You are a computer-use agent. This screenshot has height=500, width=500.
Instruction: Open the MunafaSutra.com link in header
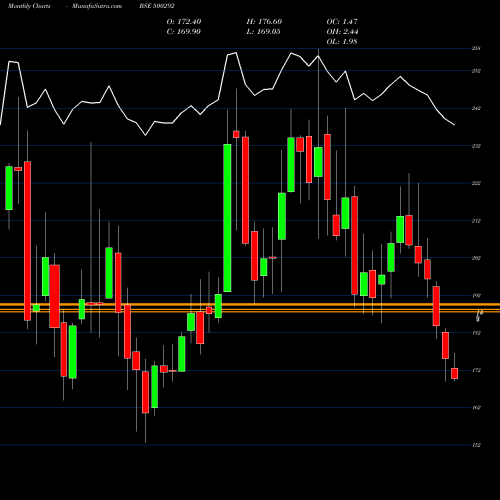(97, 6)
